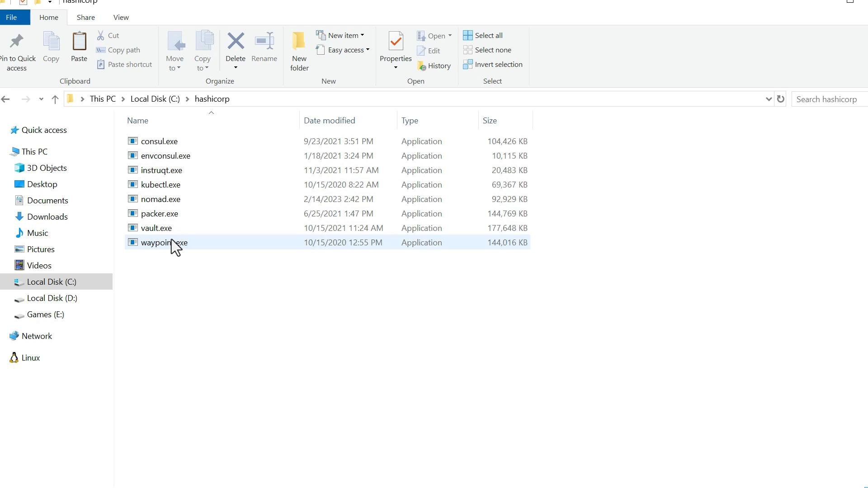Click This PC breadcrumb
Viewport: 868px width, 488px height.
103,99
